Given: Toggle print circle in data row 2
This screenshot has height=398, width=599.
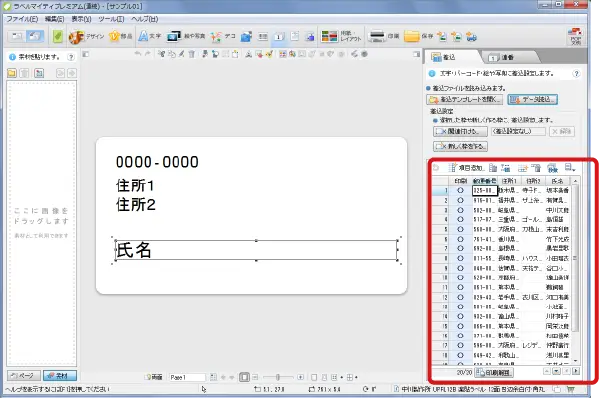Looking at the screenshot, I should (460, 200).
